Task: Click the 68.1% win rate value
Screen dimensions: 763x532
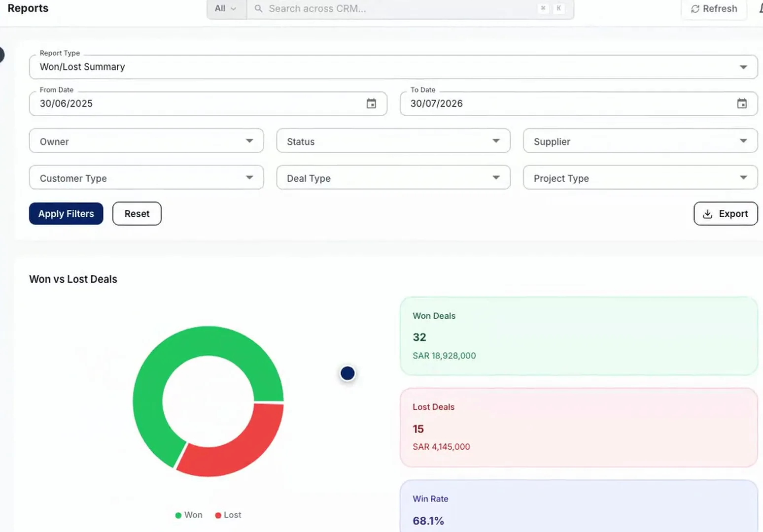Action: pos(428,521)
